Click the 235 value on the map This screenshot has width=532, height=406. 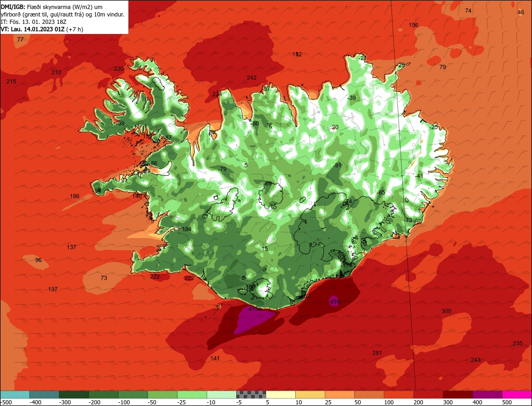coord(518,343)
